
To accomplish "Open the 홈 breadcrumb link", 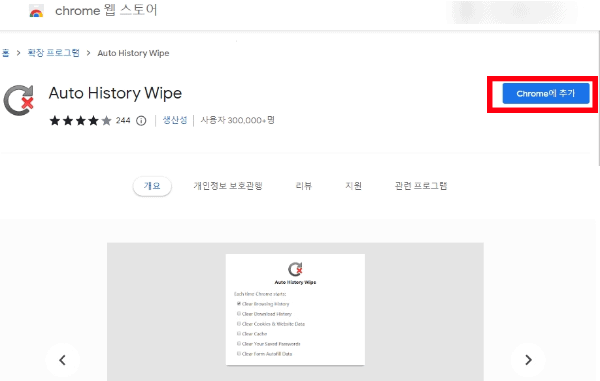I will point(5,53).
